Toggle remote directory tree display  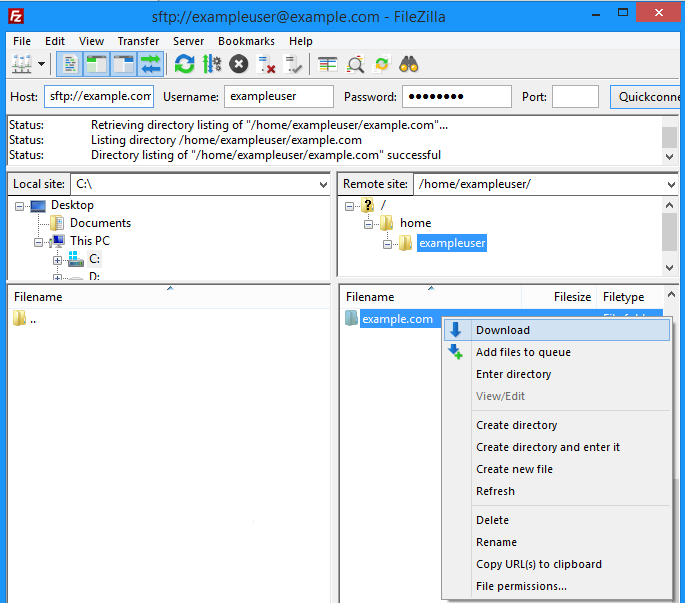[x=124, y=64]
